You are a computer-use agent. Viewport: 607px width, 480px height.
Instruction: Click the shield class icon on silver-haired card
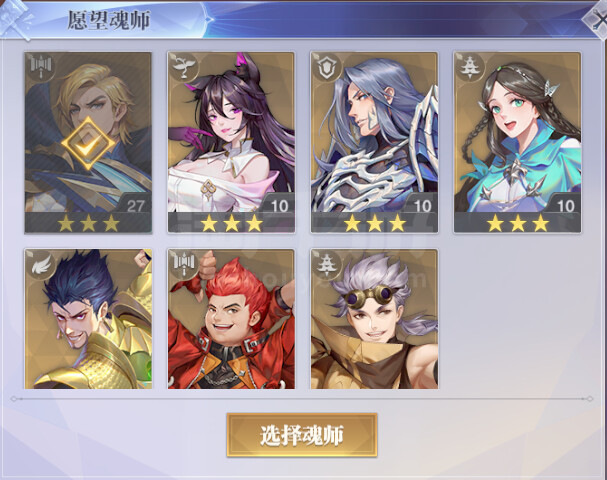pyautogui.click(x=327, y=69)
